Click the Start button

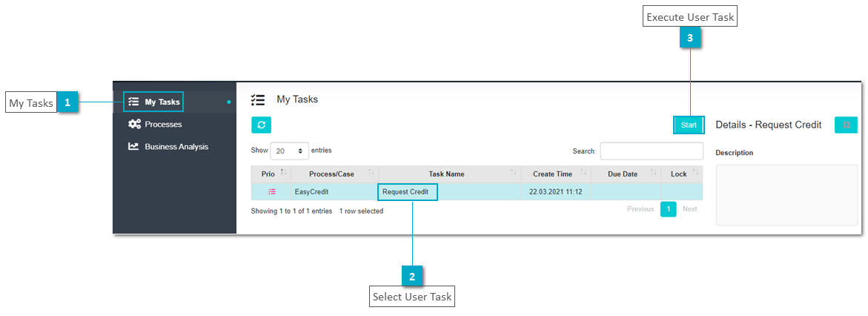689,125
